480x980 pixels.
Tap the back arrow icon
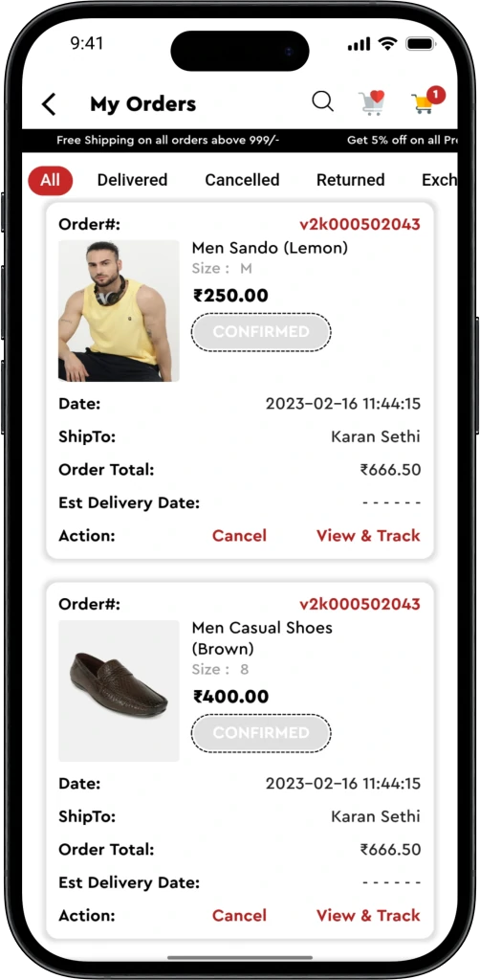point(49,103)
